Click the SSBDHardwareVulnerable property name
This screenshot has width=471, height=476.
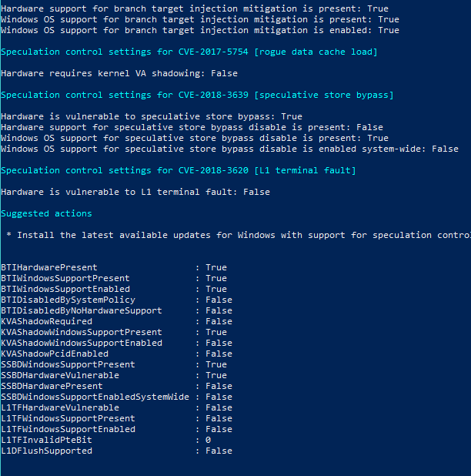pos(60,375)
